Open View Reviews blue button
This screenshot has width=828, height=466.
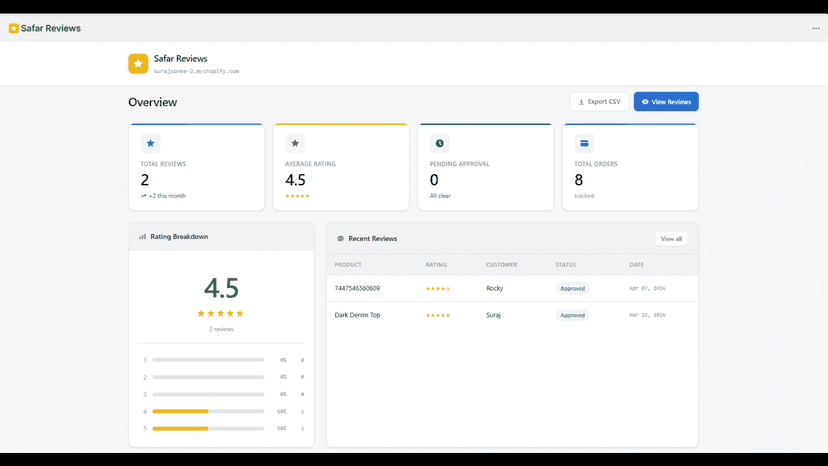[666, 101]
